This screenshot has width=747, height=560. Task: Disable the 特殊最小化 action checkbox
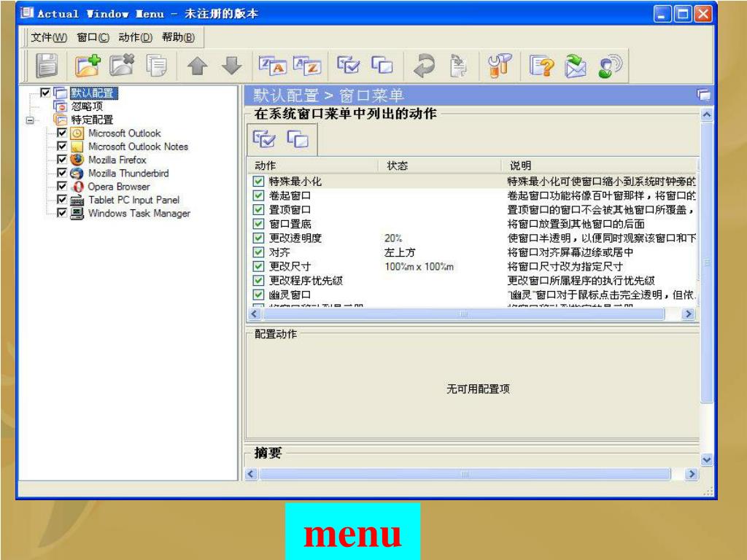tap(258, 181)
